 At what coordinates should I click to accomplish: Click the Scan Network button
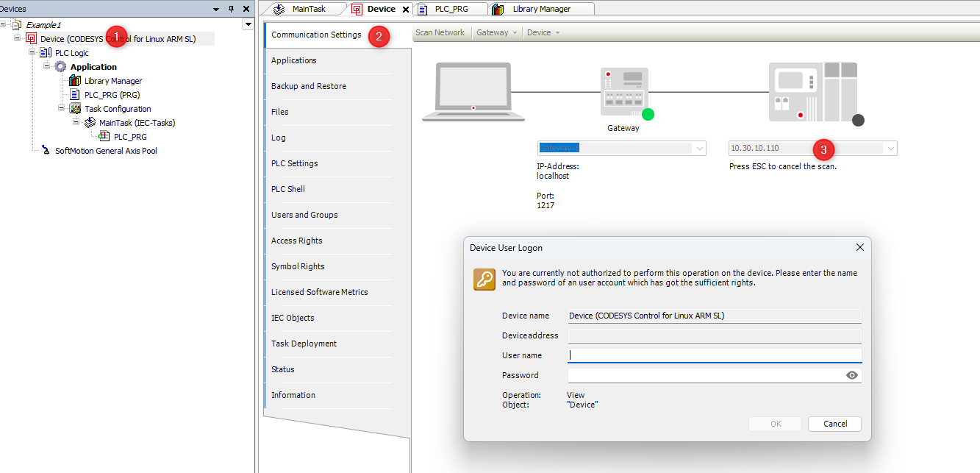pos(440,33)
